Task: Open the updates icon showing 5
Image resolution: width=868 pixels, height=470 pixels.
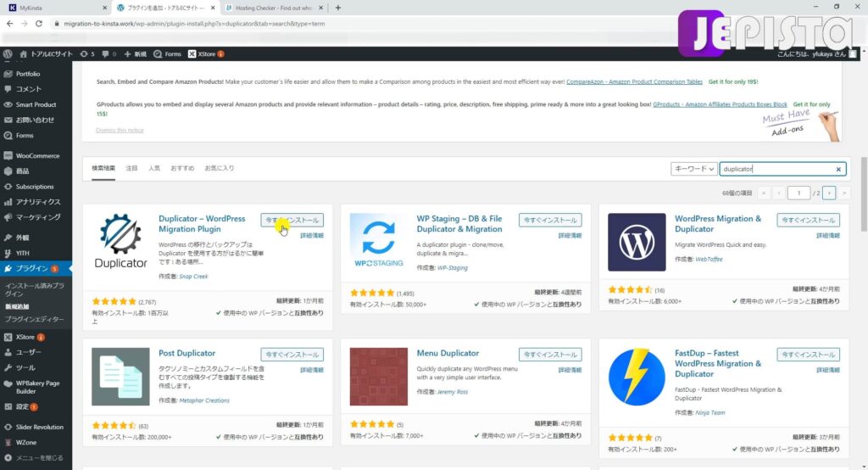Action: pyautogui.click(x=87, y=53)
